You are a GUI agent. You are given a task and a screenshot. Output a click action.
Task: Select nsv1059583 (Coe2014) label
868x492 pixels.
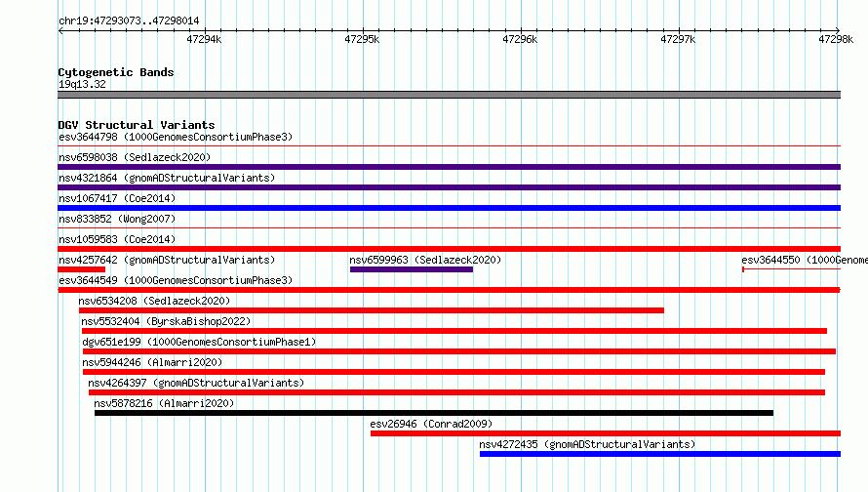click(x=117, y=239)
